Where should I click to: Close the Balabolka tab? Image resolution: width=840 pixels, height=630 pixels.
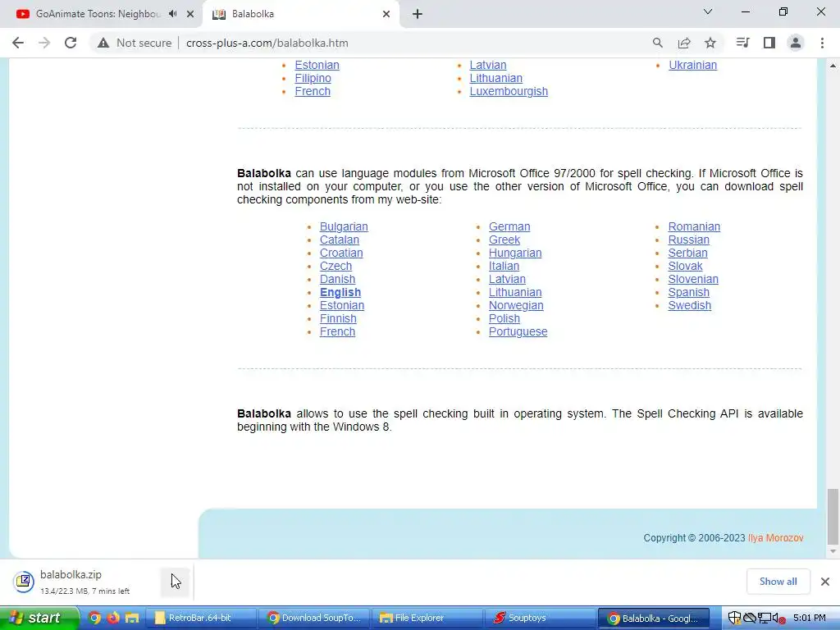(386, 14)
